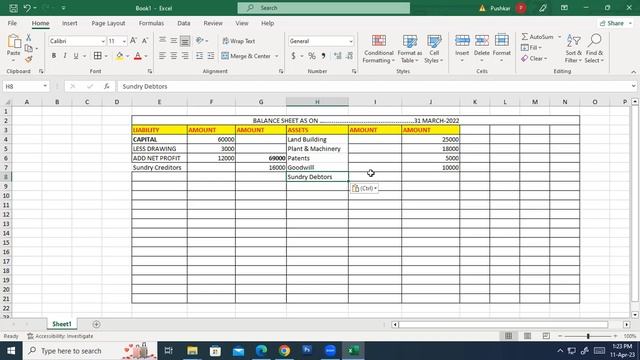Toggle Bottom Align

[185, 40]
